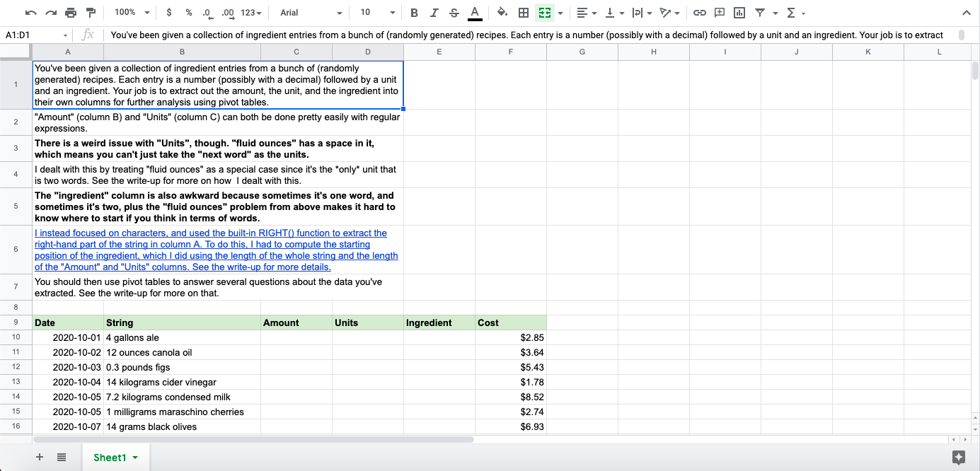Click the Units header cell

pyautogui.click(x=368, y=322)
